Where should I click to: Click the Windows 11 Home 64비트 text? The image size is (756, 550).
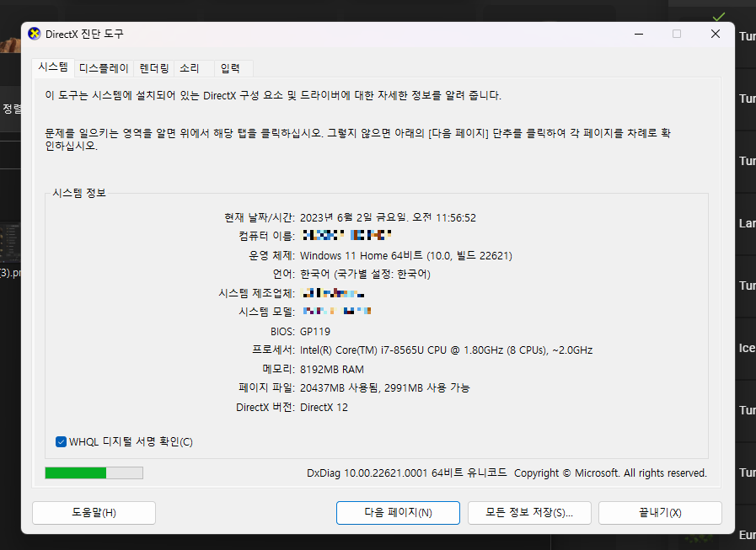coord(361,255)
